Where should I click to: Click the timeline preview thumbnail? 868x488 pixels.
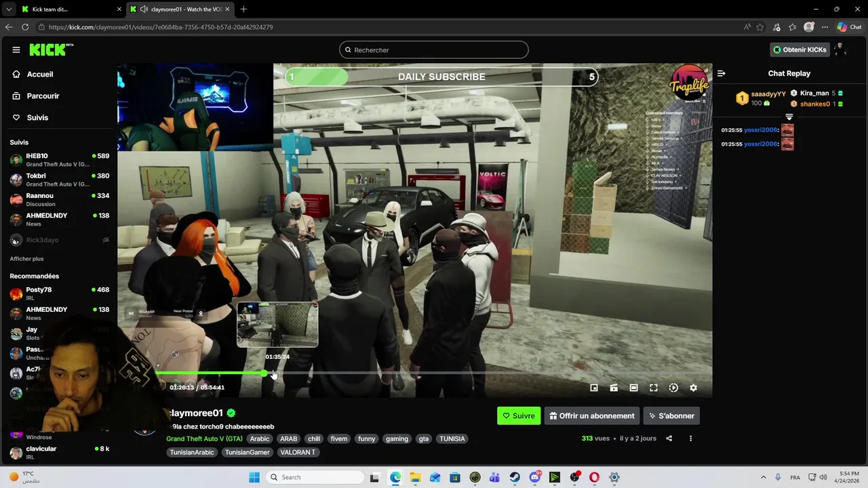tap(277, 325)
